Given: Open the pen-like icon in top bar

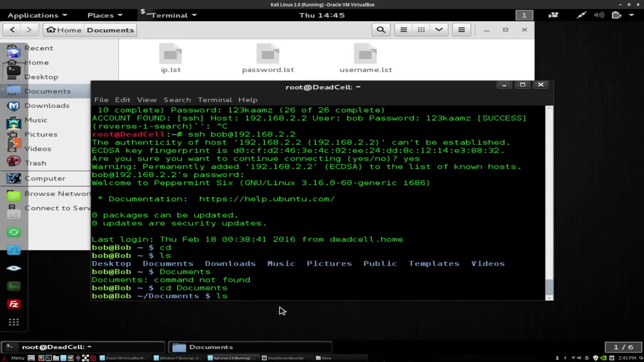Looking at the screenshot, I should 581,15.
